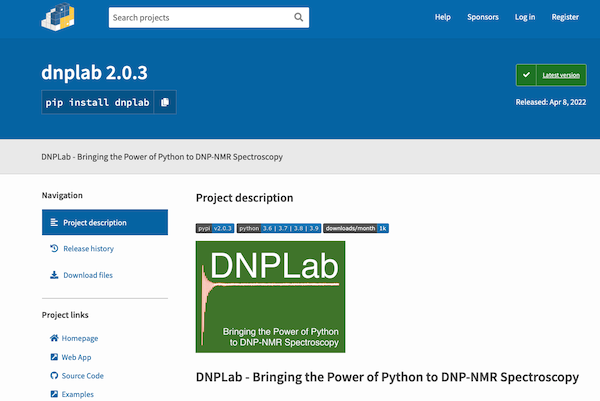
Task: Focus the Search projects field
Action: pos(209,17)
